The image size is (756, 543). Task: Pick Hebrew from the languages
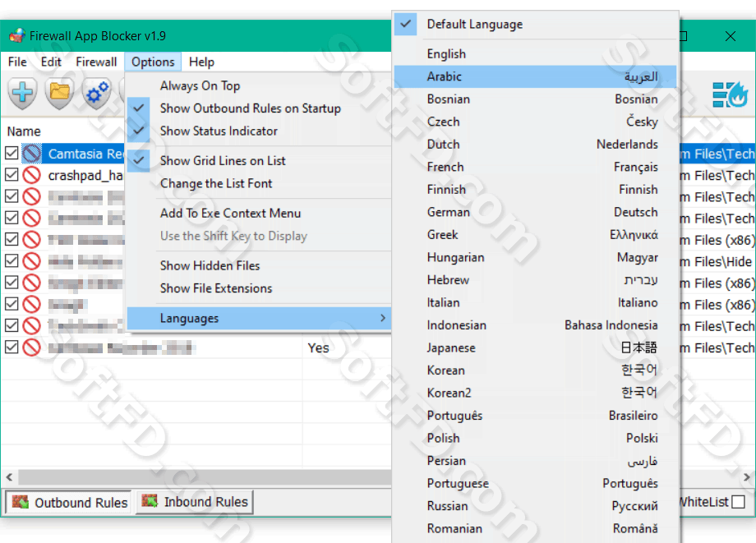pos(535,280)
